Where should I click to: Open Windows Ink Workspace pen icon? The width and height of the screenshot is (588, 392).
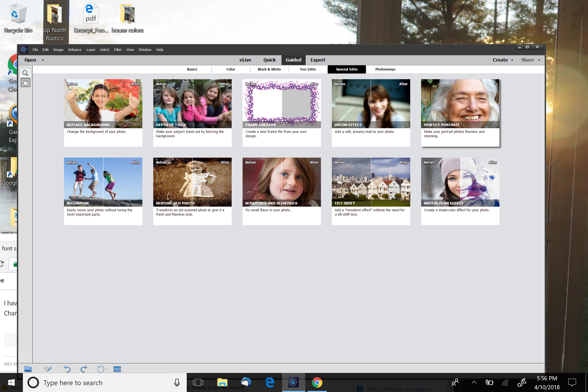point(522,382)
